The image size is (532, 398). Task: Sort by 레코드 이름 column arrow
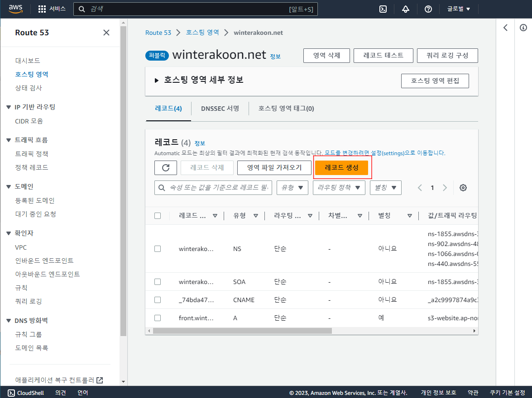215,216
